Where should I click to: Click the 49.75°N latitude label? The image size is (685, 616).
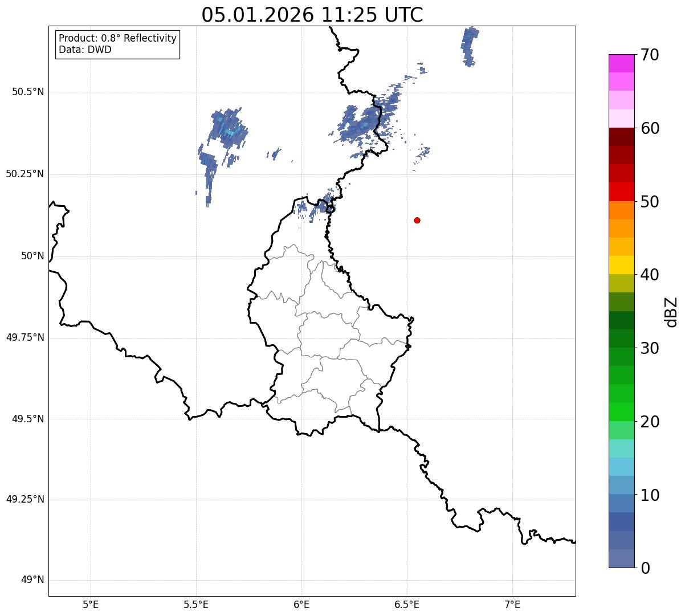25,337
